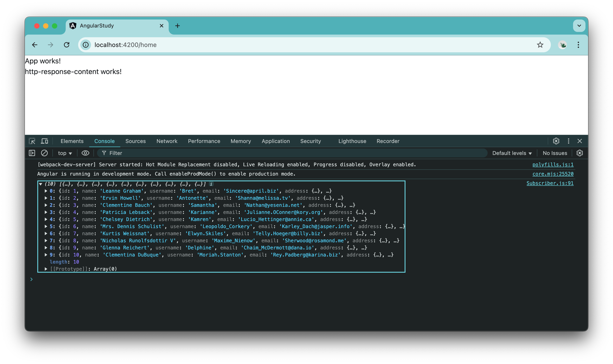
Task: Open the core.mjs:25520 link
Action: point(553,174)
